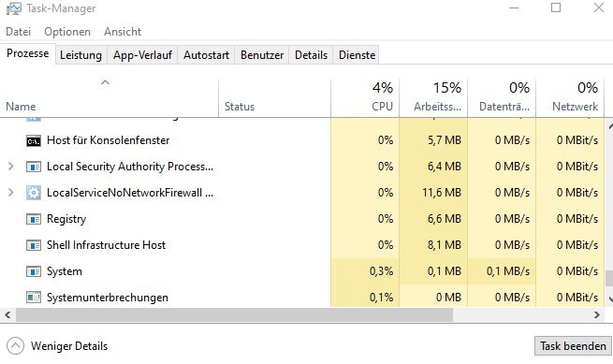This screenshot has width=613, height=364.
Task: Select the Shell Infrastructure Host icon
Action: (34, 245)
